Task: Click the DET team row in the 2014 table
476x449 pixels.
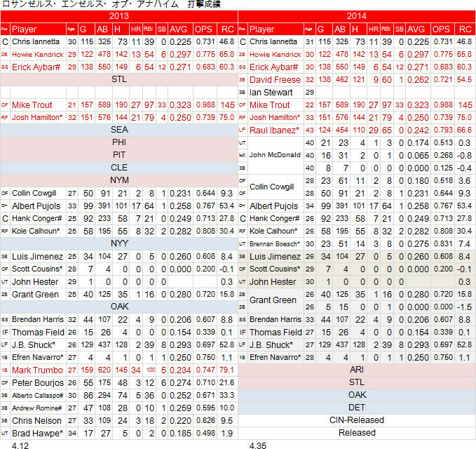Action: pos(357,408)
